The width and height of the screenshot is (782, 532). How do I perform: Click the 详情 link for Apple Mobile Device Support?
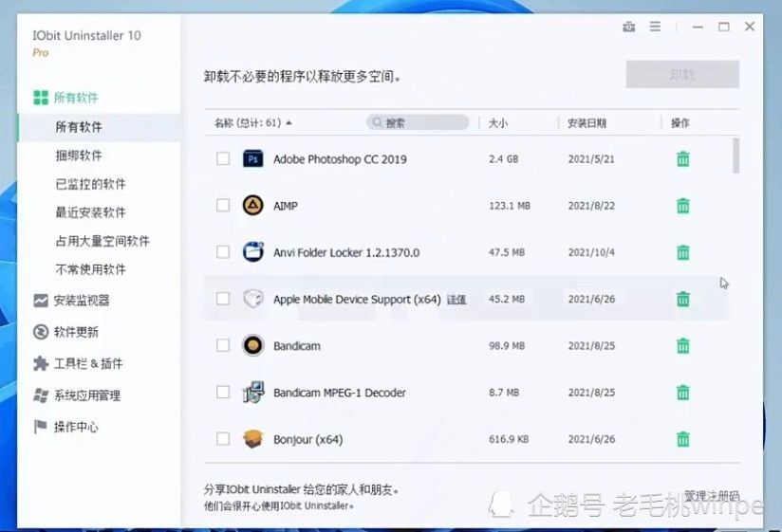[456, 300]
